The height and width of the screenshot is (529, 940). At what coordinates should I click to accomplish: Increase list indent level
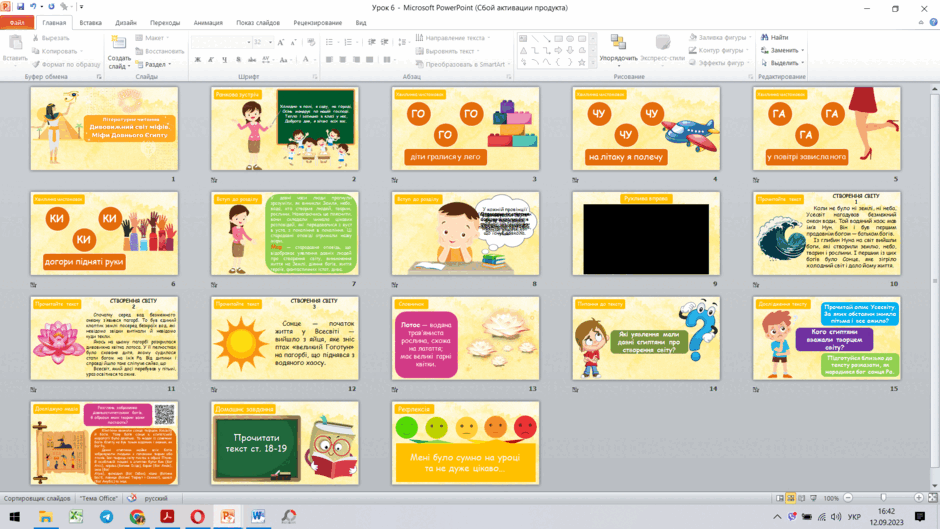[x=385, y=42]
